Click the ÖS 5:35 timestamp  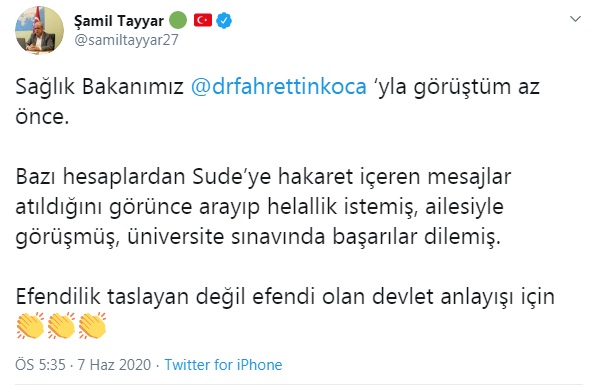coord(41,365)
